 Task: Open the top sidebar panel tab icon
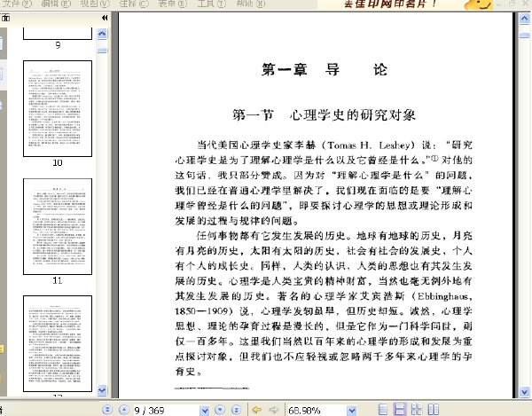tap(2, 43)
